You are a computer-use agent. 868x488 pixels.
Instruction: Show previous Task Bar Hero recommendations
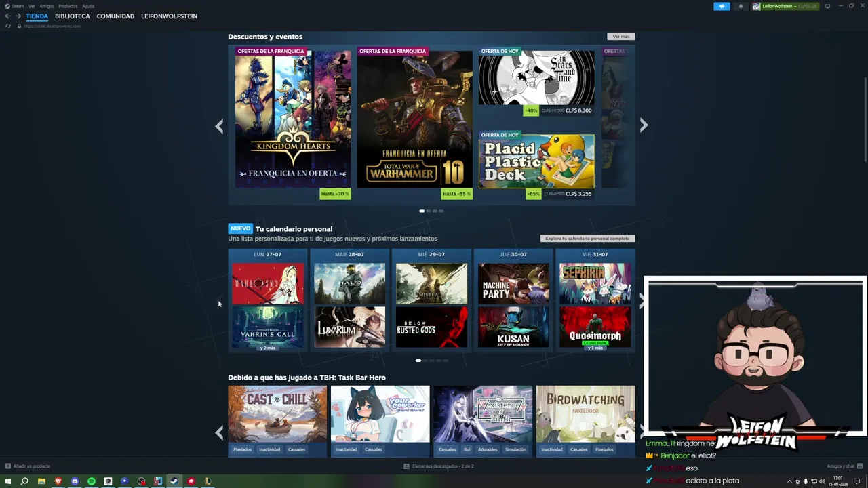[219, 432]
